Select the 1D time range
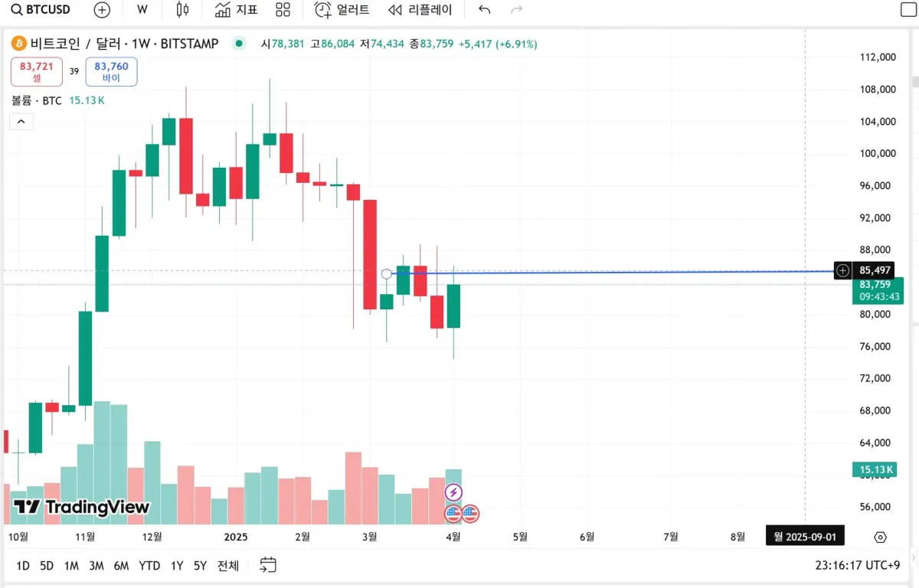This screenshot has height=588, width=919. (23, 566)
